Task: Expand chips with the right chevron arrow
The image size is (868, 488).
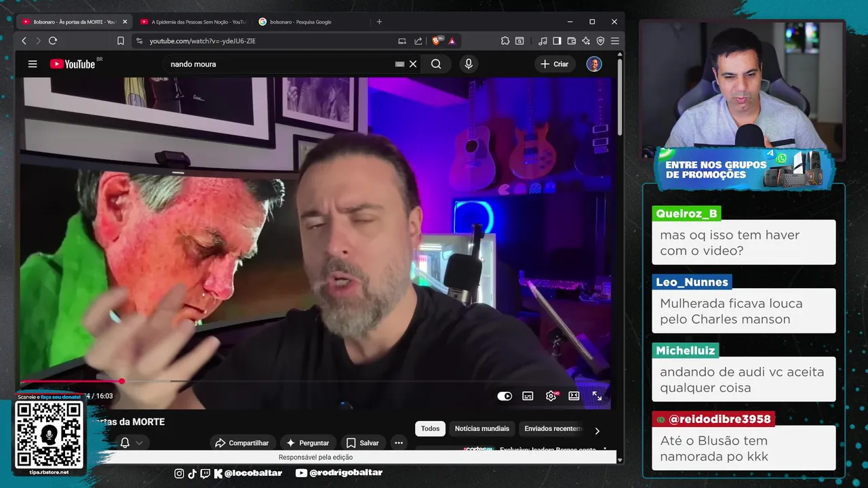Action: (x=597, y=430)
